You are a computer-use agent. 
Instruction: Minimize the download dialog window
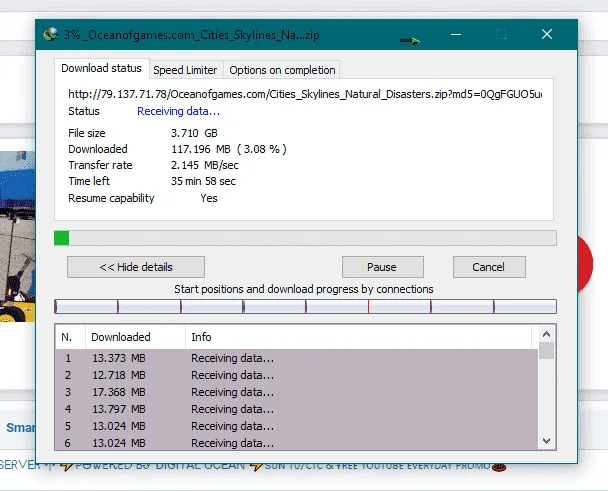click(456, 35)
